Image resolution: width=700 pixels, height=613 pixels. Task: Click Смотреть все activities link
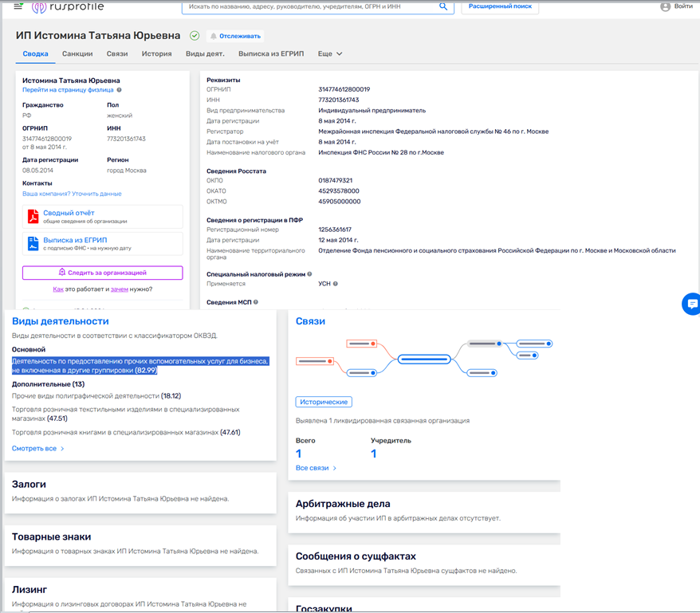click(x=34, y=448)
